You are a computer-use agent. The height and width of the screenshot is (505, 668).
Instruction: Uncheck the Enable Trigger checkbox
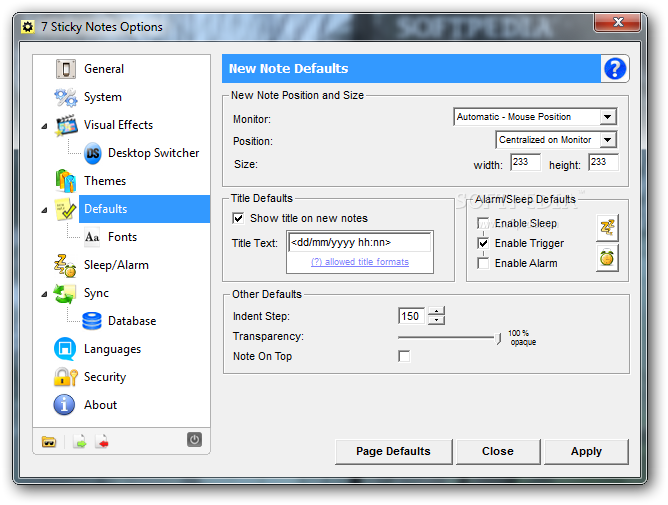point(483,243)
